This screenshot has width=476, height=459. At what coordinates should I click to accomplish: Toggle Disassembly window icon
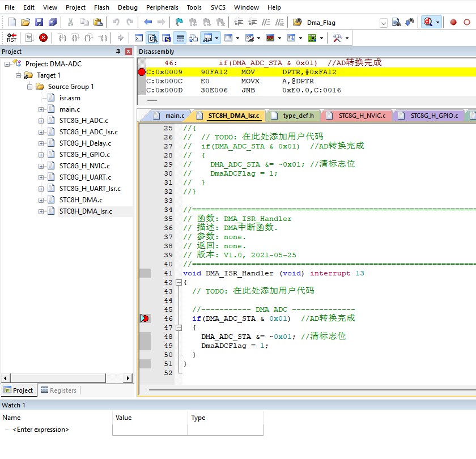pyautogui.click(x=152, y=38)
